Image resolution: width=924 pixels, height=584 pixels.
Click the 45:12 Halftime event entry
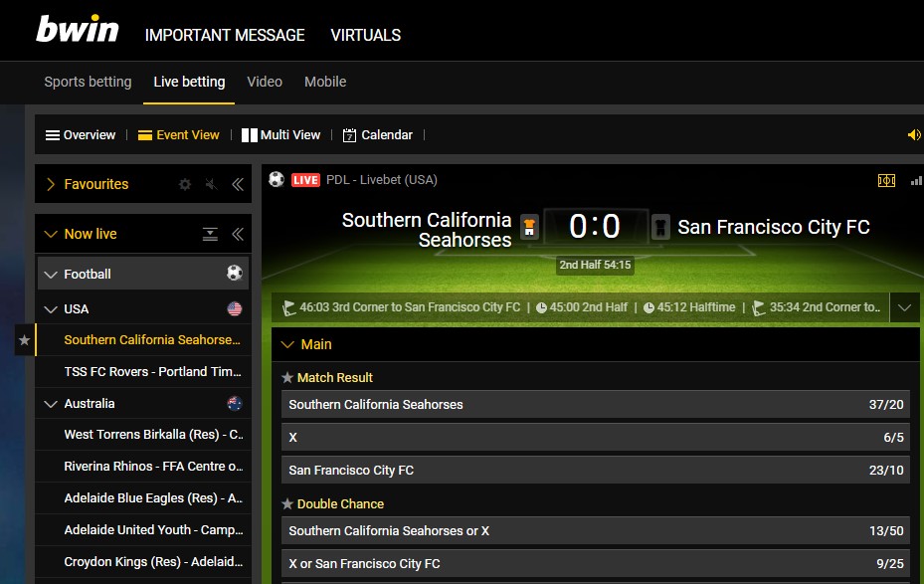(x=689, y=307)
